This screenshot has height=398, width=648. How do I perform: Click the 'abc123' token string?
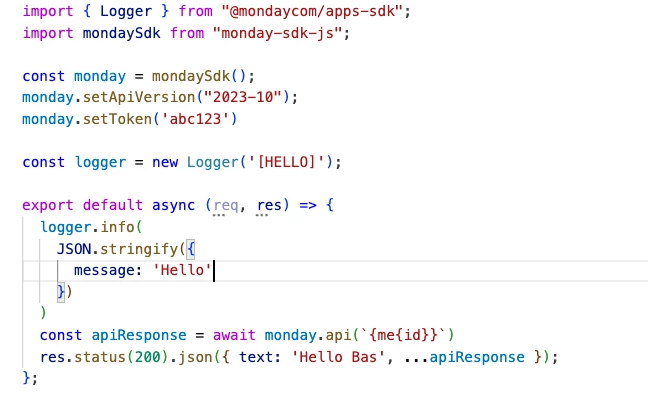(x=195, y=119)
